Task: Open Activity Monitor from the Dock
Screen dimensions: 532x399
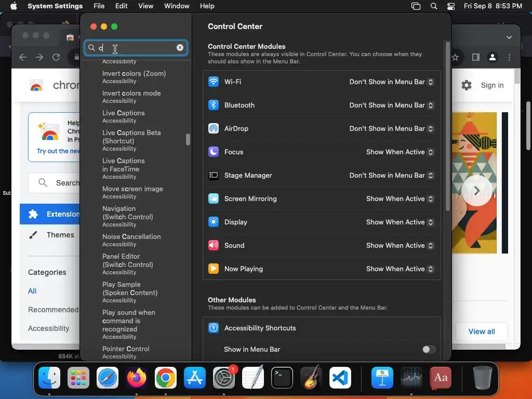Action: pyautogui.click(x=411, y=378)
